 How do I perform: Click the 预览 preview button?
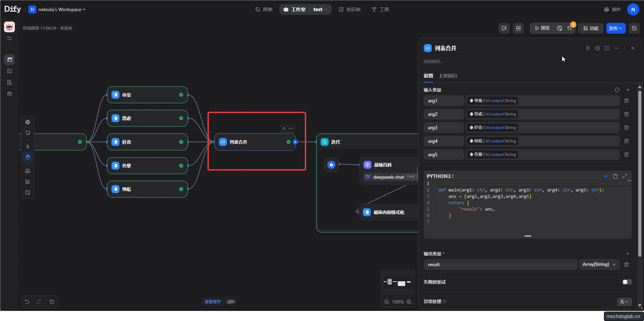(x=542, y=28)
